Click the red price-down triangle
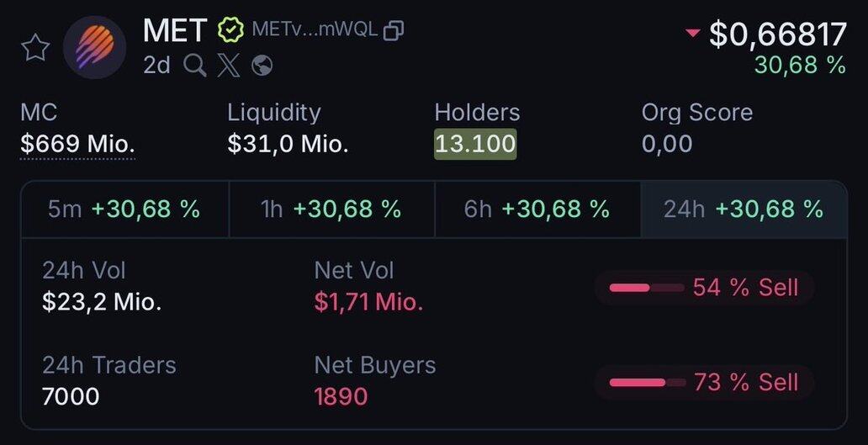Viewport: 868px width, 445px height. click(x=692, y=34)
